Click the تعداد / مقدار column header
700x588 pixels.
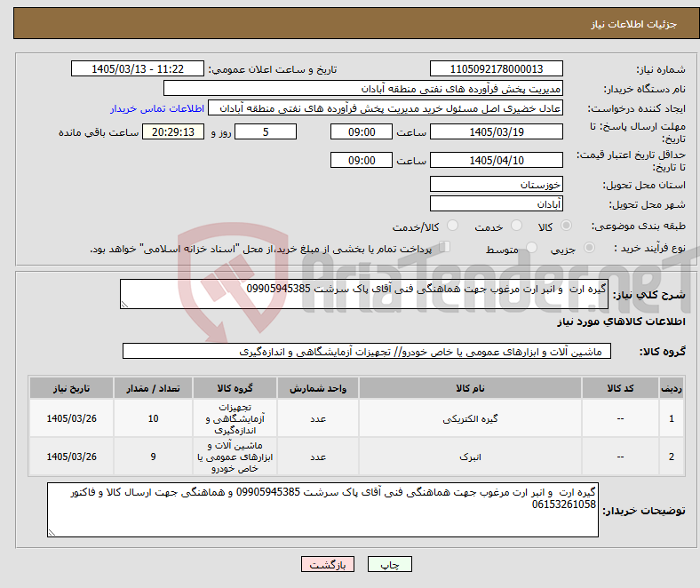(x=153, y=388)
